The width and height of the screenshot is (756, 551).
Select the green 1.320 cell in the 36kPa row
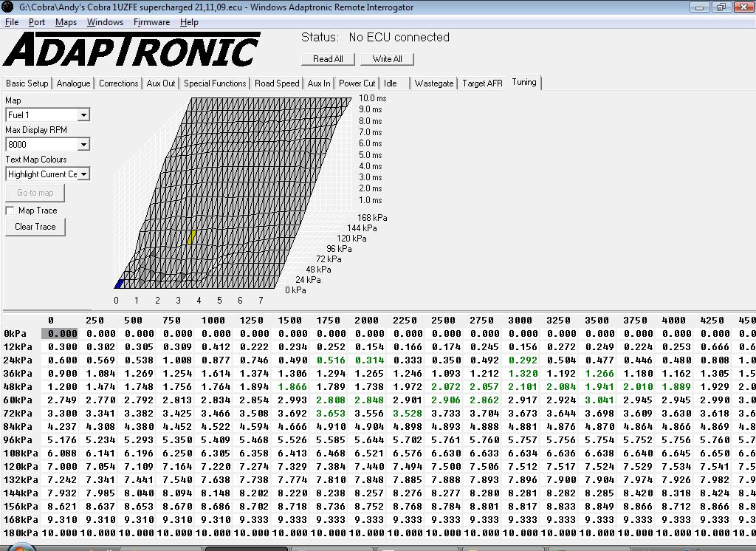(x=523, y=374)
